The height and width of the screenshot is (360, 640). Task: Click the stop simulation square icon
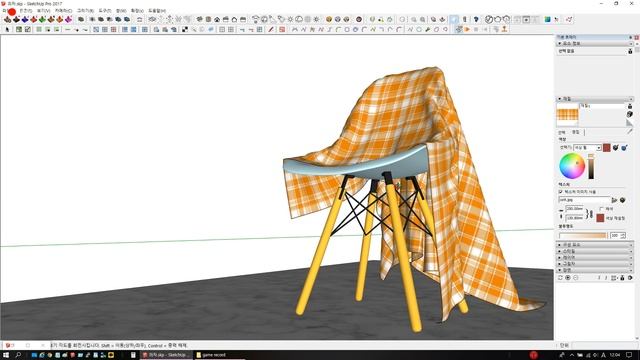pyautogui.click(x=476, y=29)
